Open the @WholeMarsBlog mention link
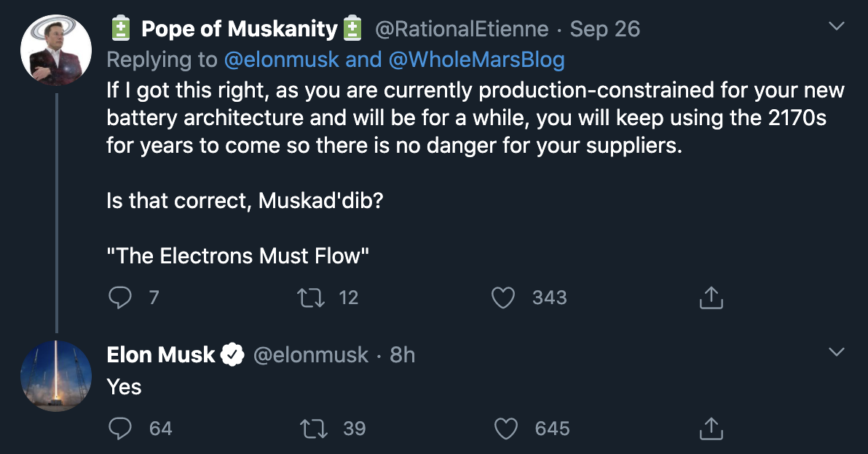Image resolution: width=868 pixels, height=454 pixels. point(477,60)
